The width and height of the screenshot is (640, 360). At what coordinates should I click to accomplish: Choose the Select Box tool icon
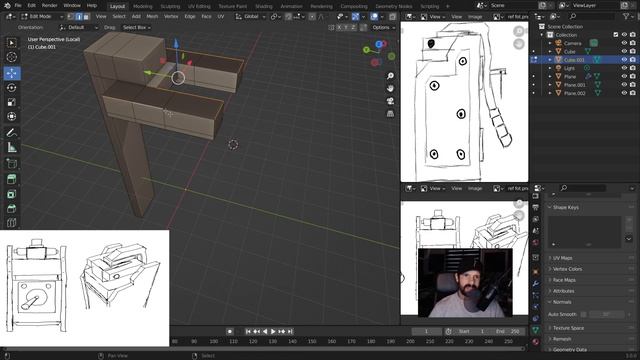click(11, 42)
